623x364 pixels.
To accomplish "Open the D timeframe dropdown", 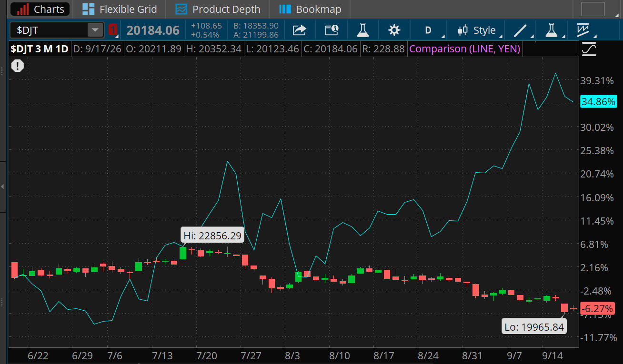I will pyautogui.click(x=429, y=30).
